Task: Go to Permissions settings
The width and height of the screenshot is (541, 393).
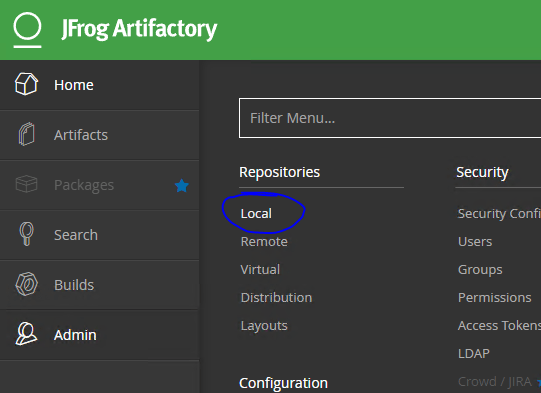Action: (x=494, y=297)
